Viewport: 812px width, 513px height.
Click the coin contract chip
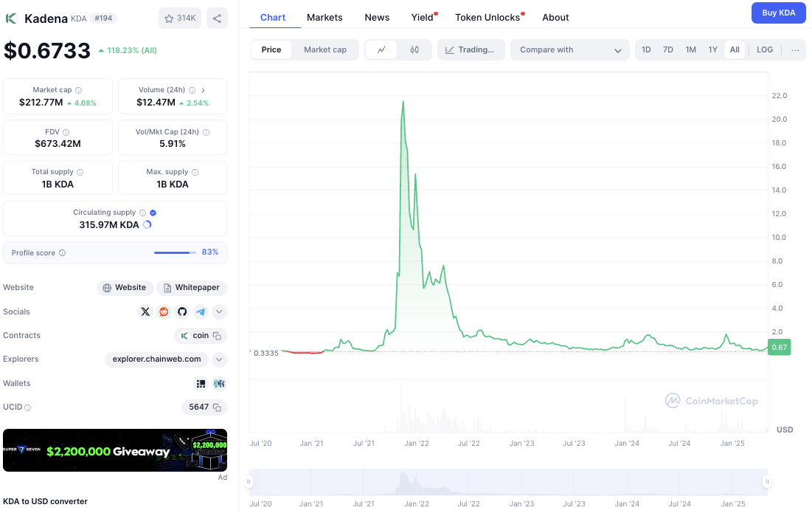201,336
